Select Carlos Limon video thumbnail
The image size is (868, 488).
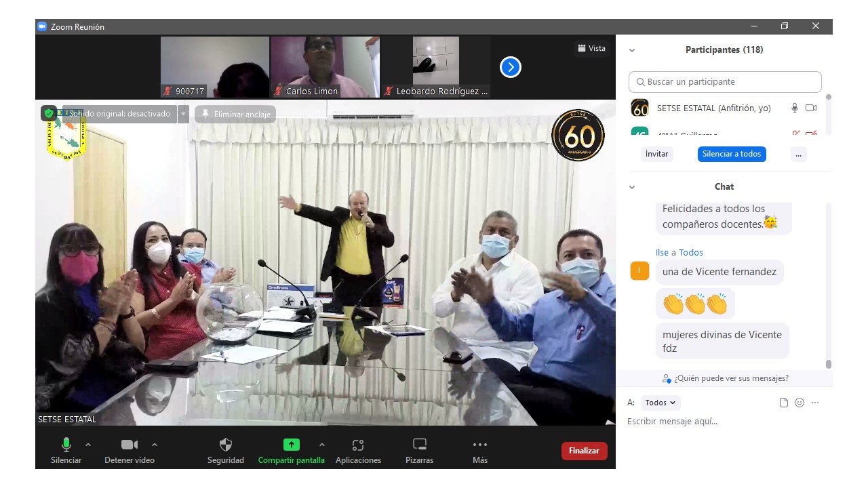(x=325, y=67)
